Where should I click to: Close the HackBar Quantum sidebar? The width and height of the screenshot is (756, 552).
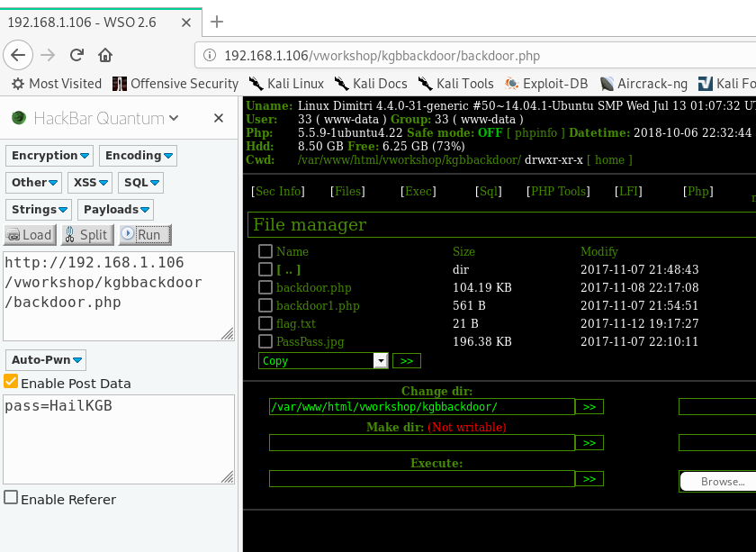pyautogui.click(x=218, y=118)
